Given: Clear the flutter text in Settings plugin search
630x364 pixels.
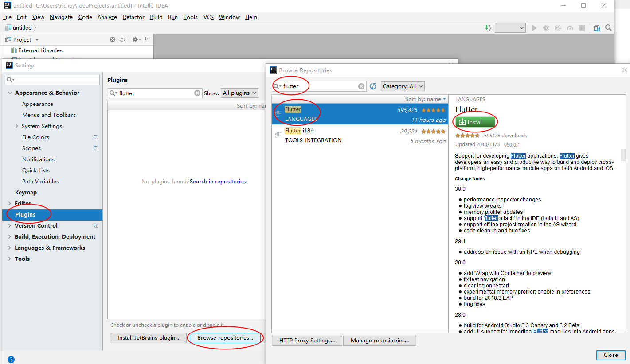Looking at the screenshot, I should (x=197, y=93).
